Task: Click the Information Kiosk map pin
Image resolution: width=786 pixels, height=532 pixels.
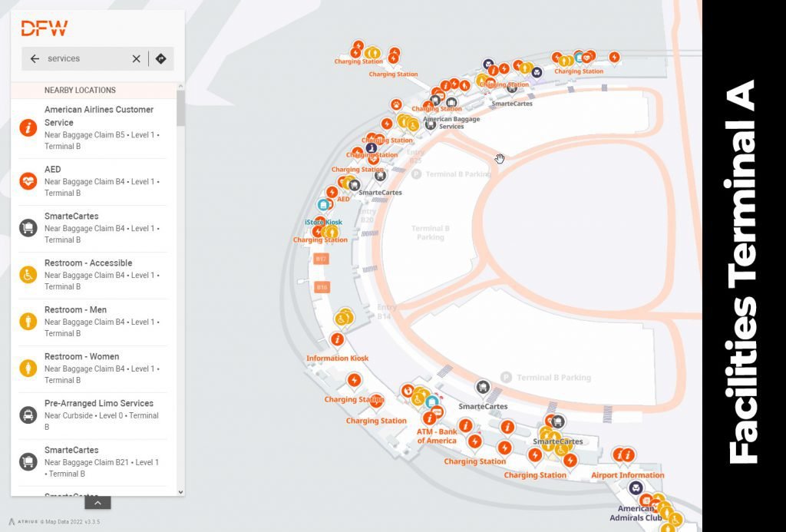Action: point(336,340)
